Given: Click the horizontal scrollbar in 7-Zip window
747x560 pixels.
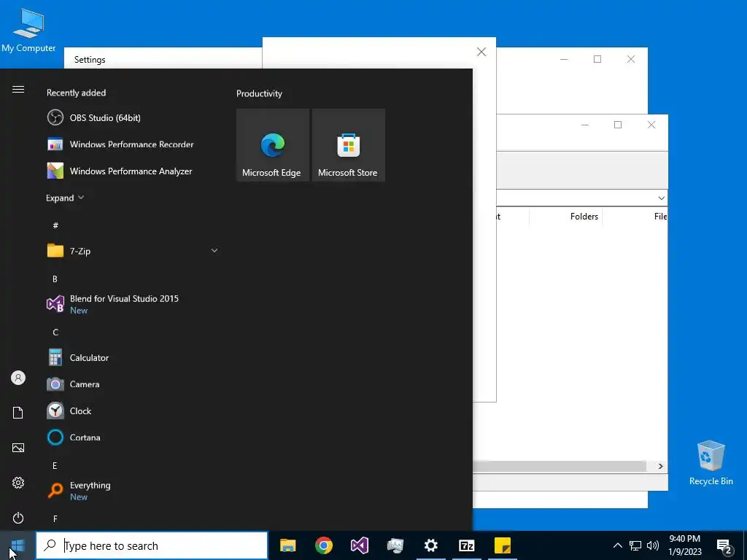Looking at the screenshot, I should pyautogui.click(x=560, y=466).
